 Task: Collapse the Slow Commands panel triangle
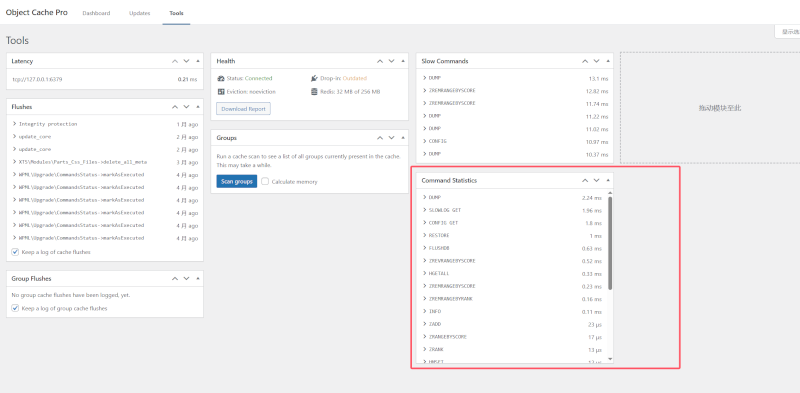608,61
